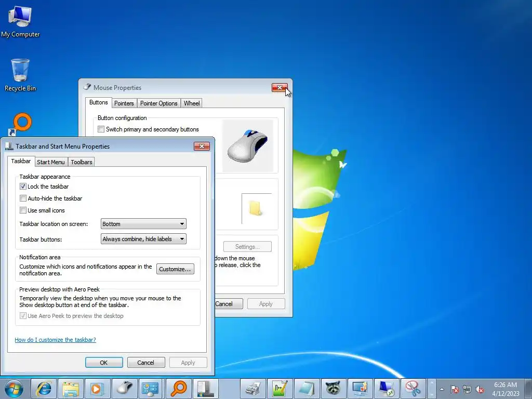Viewport: 532px width, 399px height.
Task: Enable Use small icons
Action: click(23, 210)
